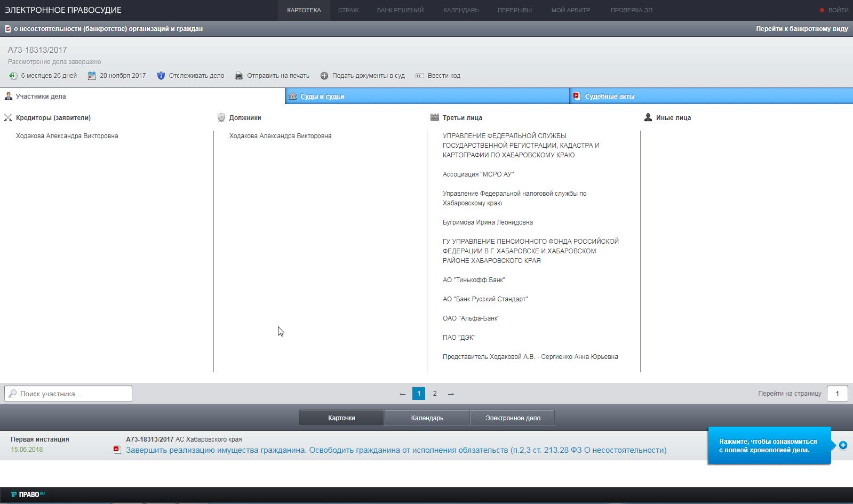Switch to the Суды и судьи tab
The height and width of the screenshot is (504, 853).
[x=322, y=97]
